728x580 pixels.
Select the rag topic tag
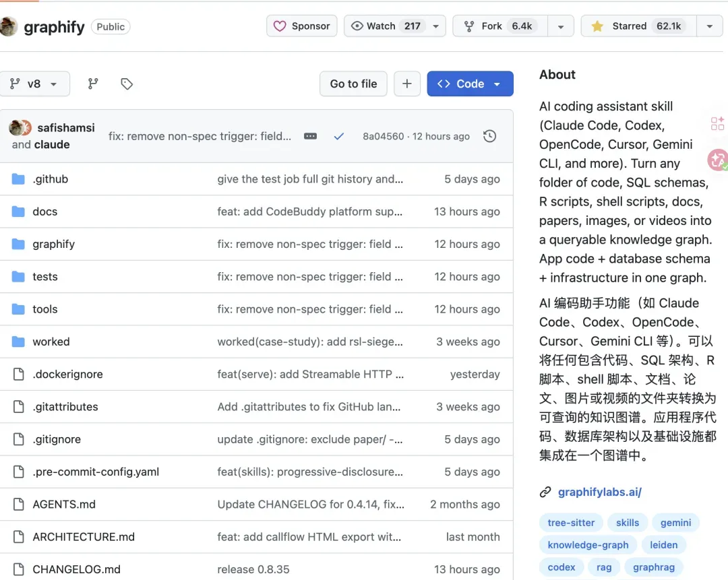click(x=603, y=567)
